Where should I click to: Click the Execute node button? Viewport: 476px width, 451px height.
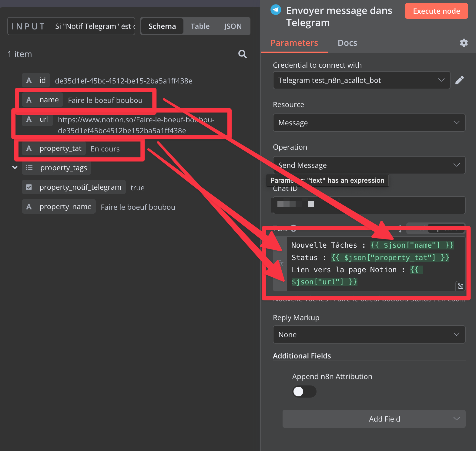(x=436, y=11)
